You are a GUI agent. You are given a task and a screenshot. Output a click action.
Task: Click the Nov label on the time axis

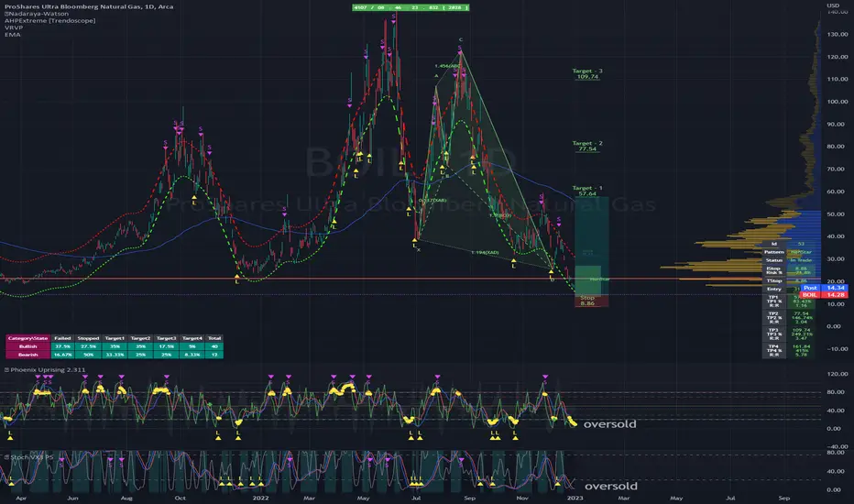point(521,498)
